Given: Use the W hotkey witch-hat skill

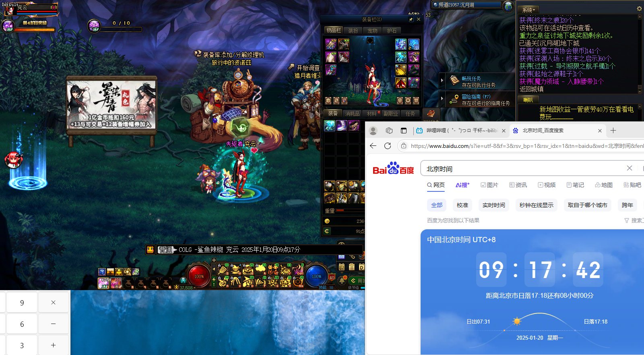Looking at the screenshot, I should pos(235,269).
